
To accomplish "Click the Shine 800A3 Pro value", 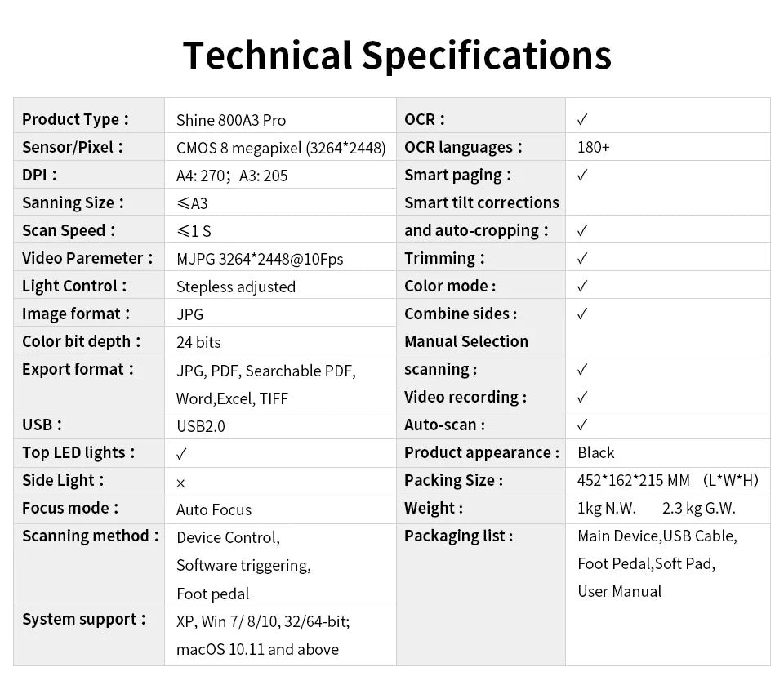I will (231, 120).
